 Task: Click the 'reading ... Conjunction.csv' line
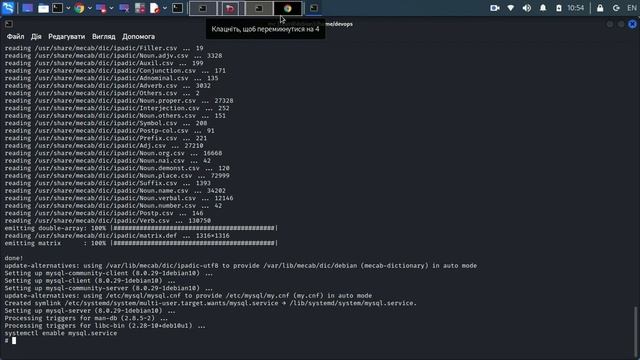[x=115, y=71]
